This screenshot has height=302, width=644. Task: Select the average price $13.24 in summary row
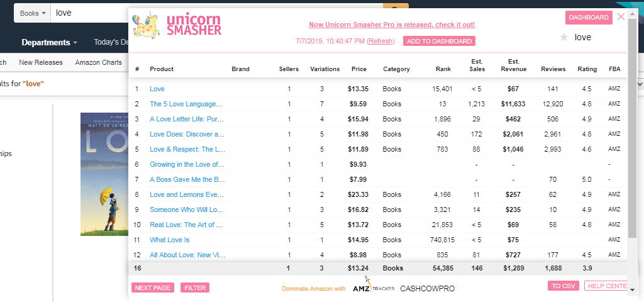tap(358, 268)
